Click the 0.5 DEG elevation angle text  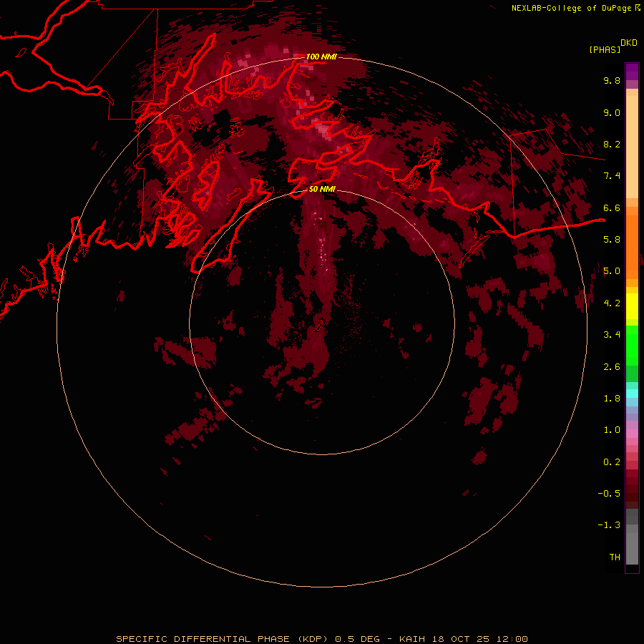coord(357,639)
